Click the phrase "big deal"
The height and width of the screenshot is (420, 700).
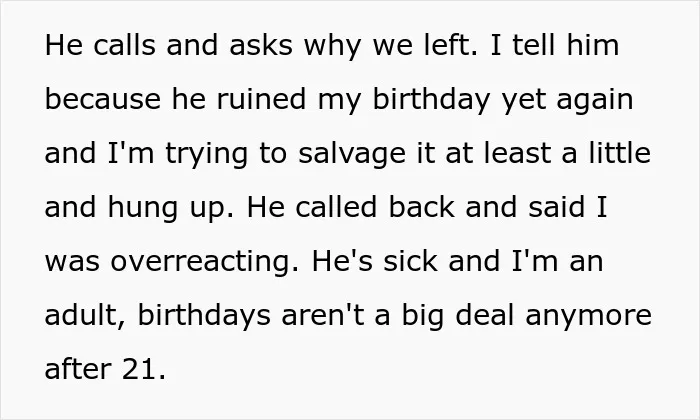[x=458, y=316]
